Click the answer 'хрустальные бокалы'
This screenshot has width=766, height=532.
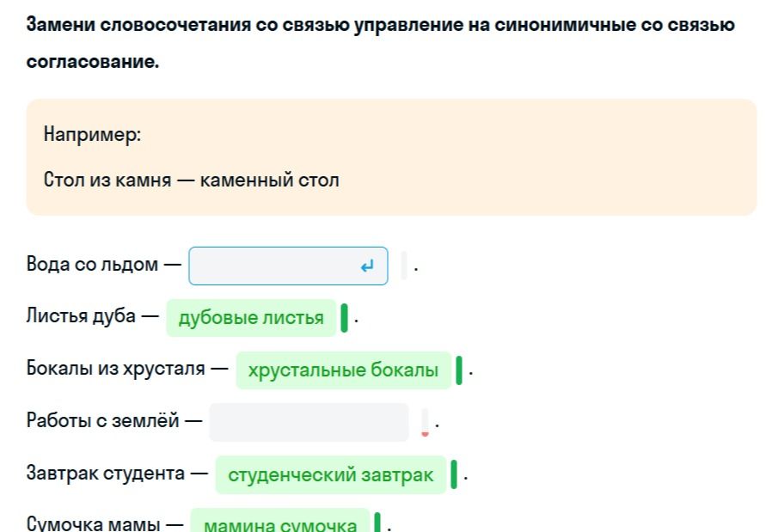(343, 370)
